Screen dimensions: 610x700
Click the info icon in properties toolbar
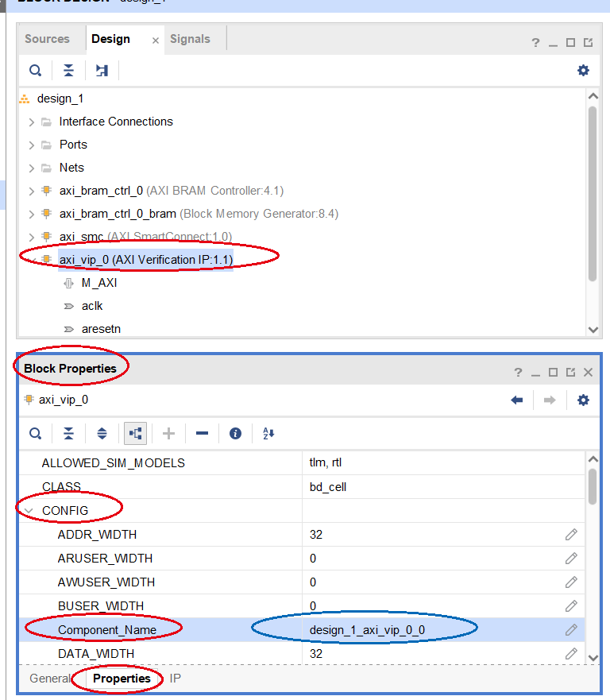coord(235,433)
